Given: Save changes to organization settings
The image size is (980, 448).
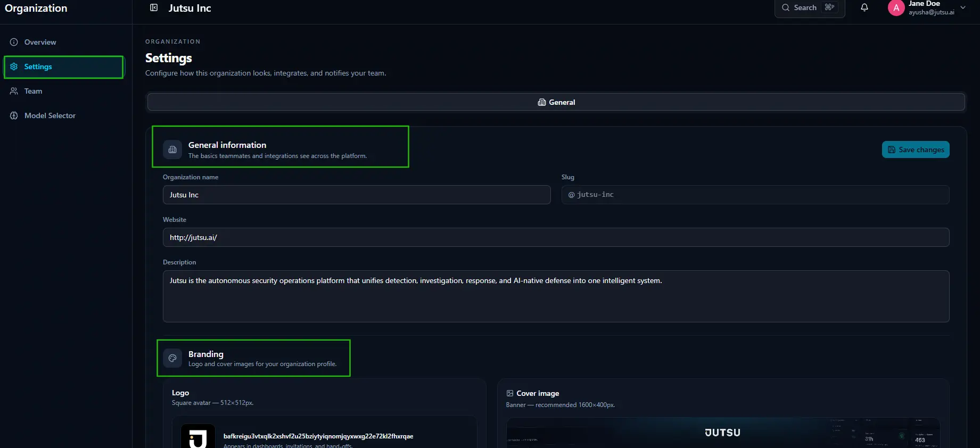Looking at the screenshot, I should point(916,150).
